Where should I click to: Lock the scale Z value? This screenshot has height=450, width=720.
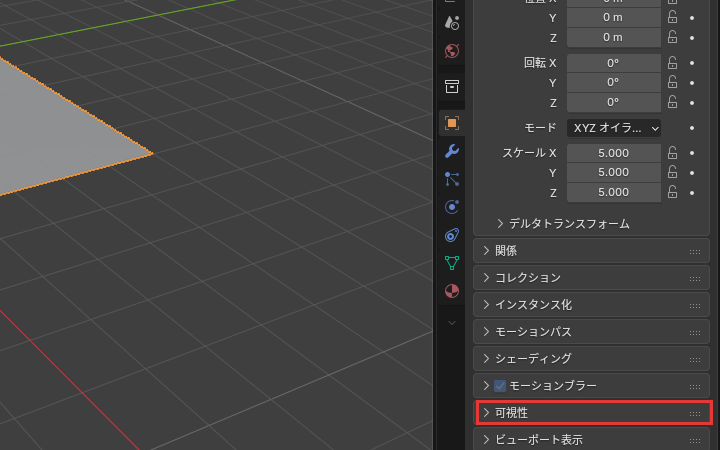[x=672, y=192]
